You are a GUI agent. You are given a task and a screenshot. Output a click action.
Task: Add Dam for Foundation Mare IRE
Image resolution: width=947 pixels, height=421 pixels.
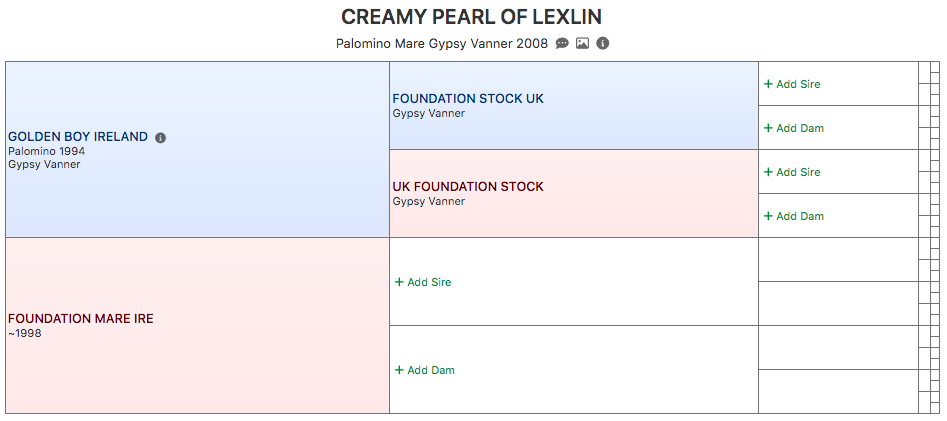click(425, 370)
